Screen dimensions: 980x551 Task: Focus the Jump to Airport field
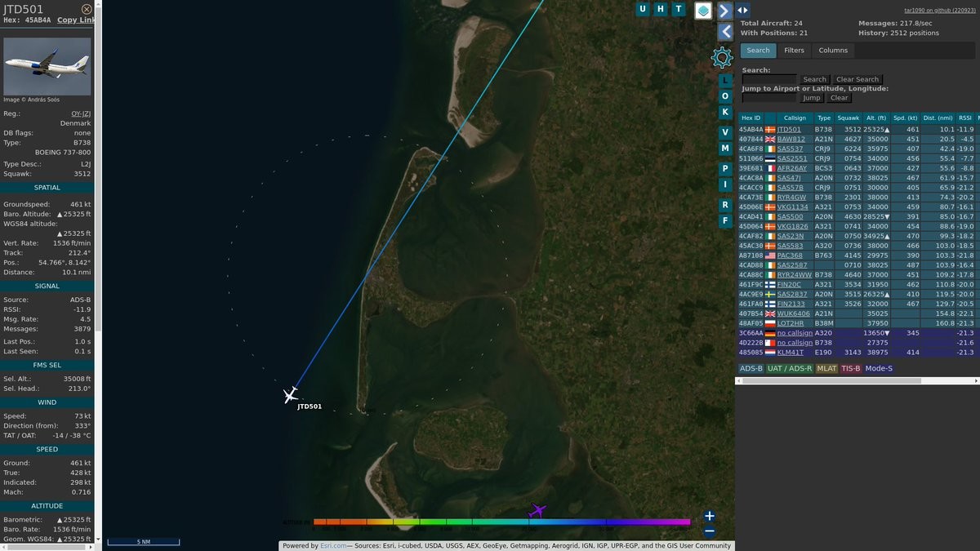(x=769, y=97)
